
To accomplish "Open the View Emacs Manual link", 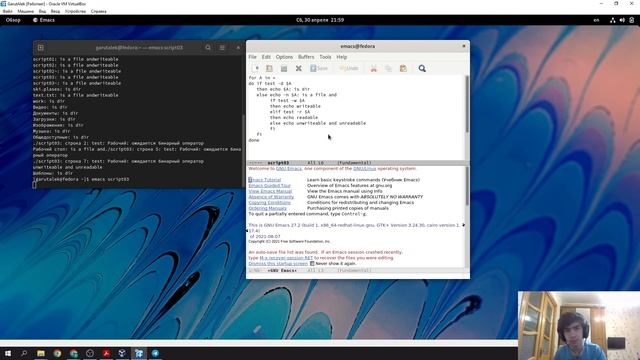I will 270,191.
